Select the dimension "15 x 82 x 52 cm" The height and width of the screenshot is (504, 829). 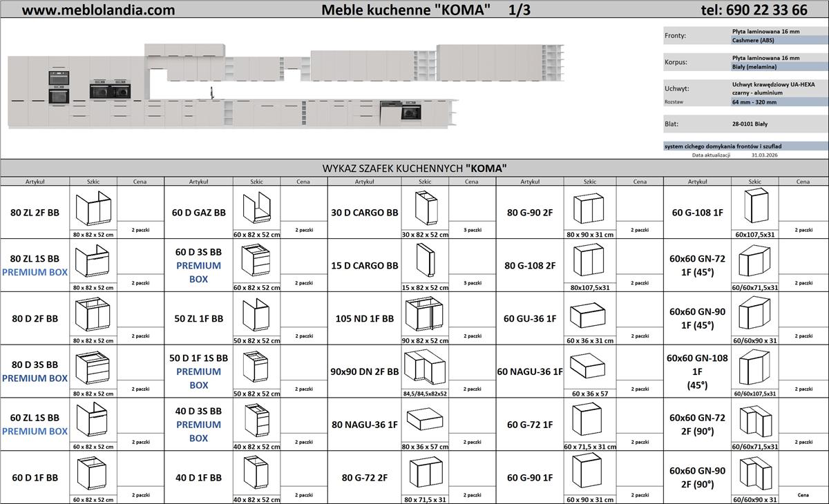click(424, 288)
